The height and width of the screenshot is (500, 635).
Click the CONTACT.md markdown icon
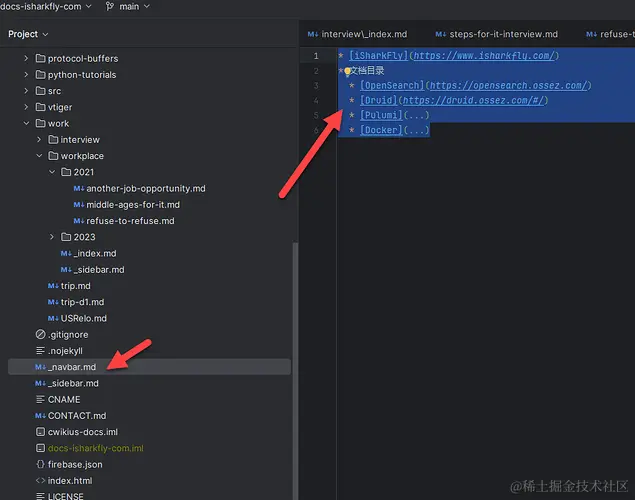pos(40,416)
